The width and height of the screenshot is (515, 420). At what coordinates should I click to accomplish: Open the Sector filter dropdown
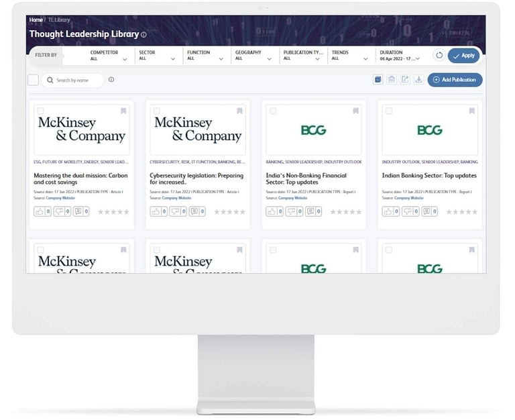pos(157,55)
